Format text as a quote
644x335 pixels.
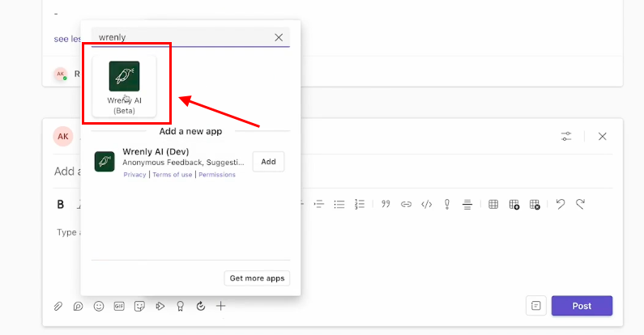click(x=386, y=204)
